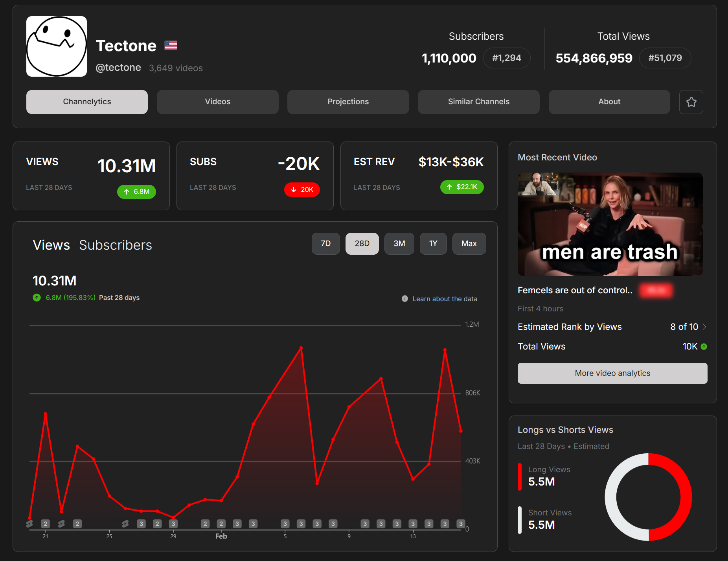Click the red blurred badge beside the video title

[656, 291]
